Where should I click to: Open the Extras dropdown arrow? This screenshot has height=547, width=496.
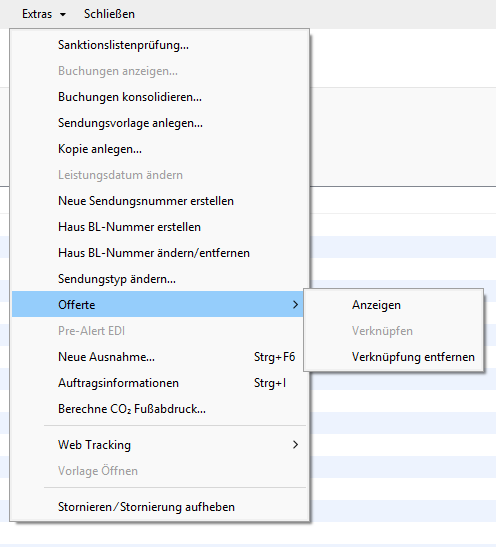(63, 15)
